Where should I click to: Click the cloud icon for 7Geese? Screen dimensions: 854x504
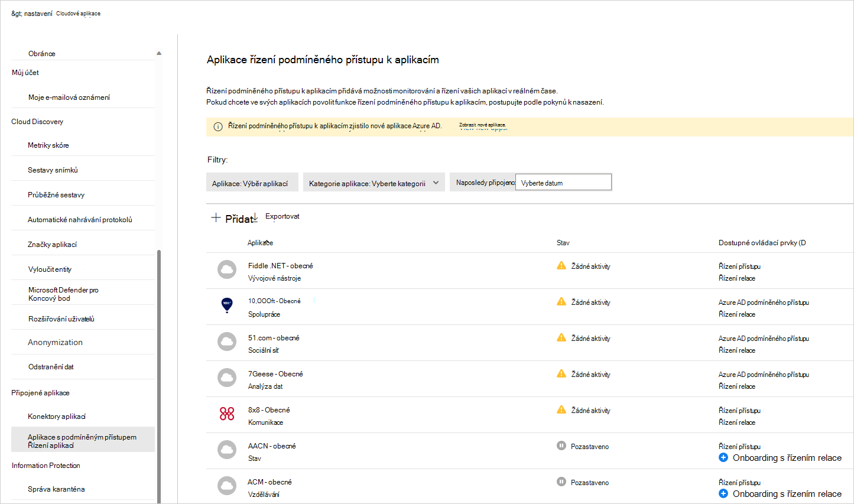click(x=227, y=378)
